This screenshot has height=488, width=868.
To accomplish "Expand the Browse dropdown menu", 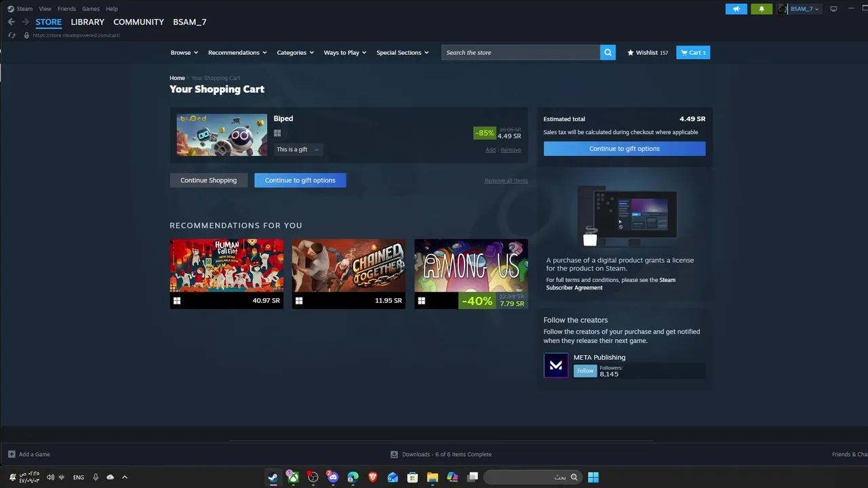I will point(184,52).
